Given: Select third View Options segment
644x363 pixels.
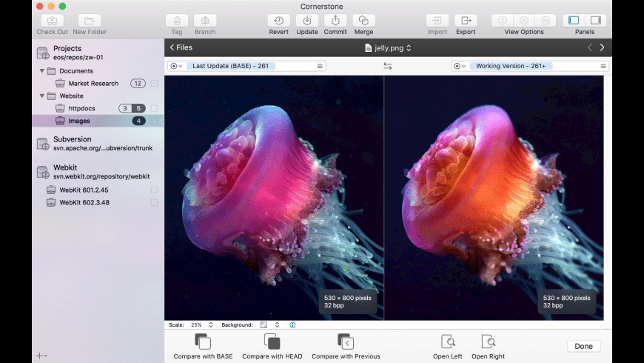Looking at the screenshot, I should [x=546, y=21].
